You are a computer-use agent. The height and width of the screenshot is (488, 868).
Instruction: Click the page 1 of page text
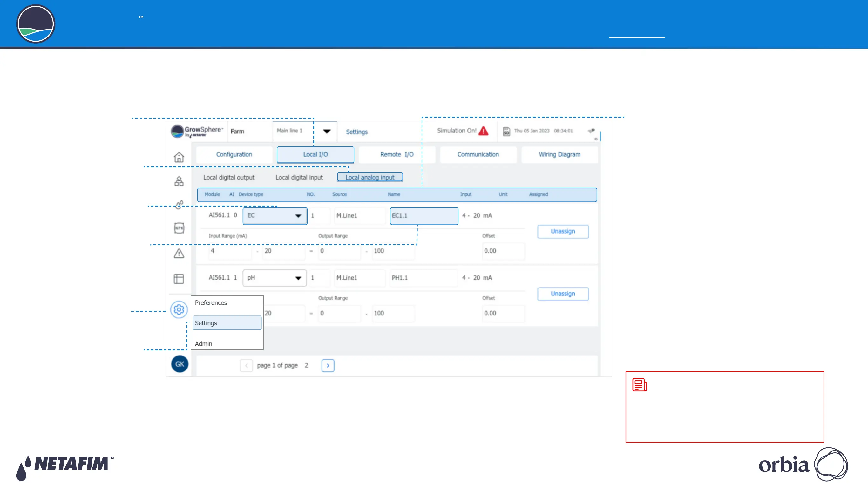(x=277, y=366)
